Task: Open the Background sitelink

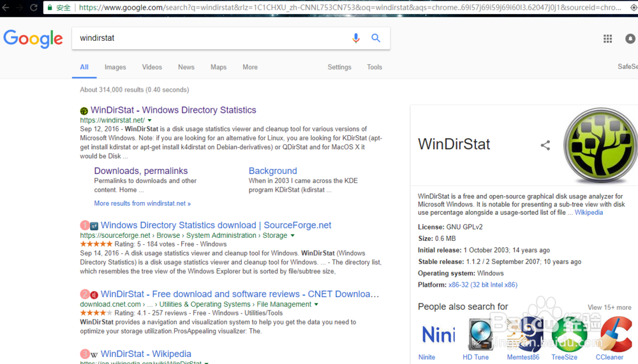Action: 272,171
